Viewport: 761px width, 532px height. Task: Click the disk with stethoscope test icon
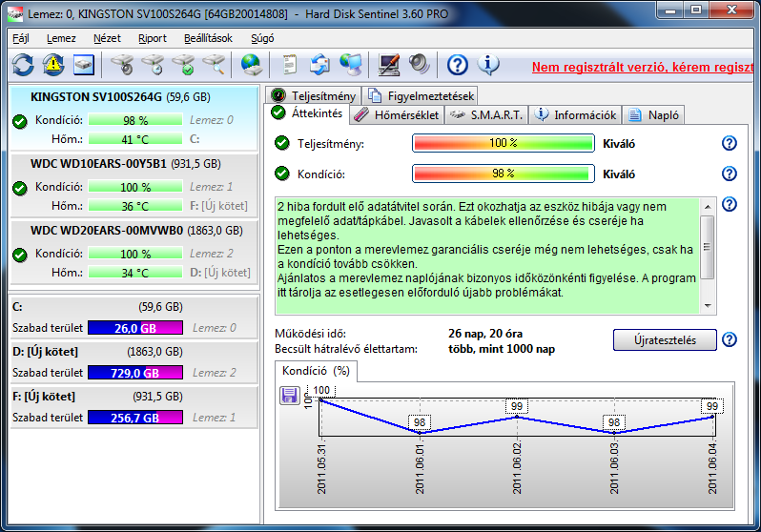pos(122,65)
